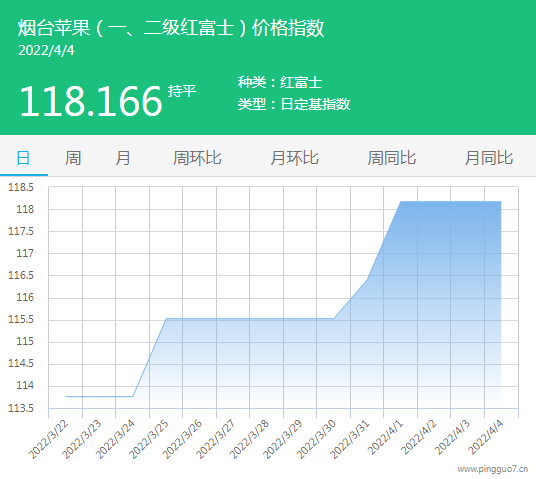
Task: Select the 周同比 tab
Action: [x=391, y=158]
